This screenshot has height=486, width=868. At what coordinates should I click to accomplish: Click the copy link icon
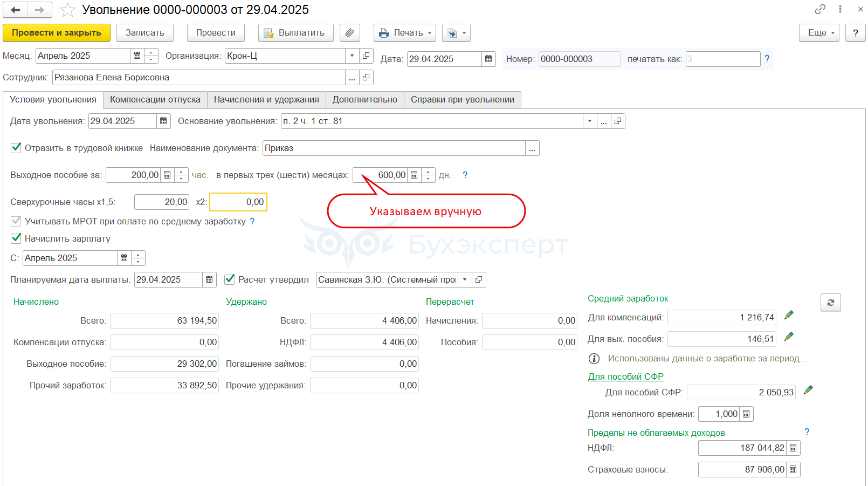[x=820, y=9]
